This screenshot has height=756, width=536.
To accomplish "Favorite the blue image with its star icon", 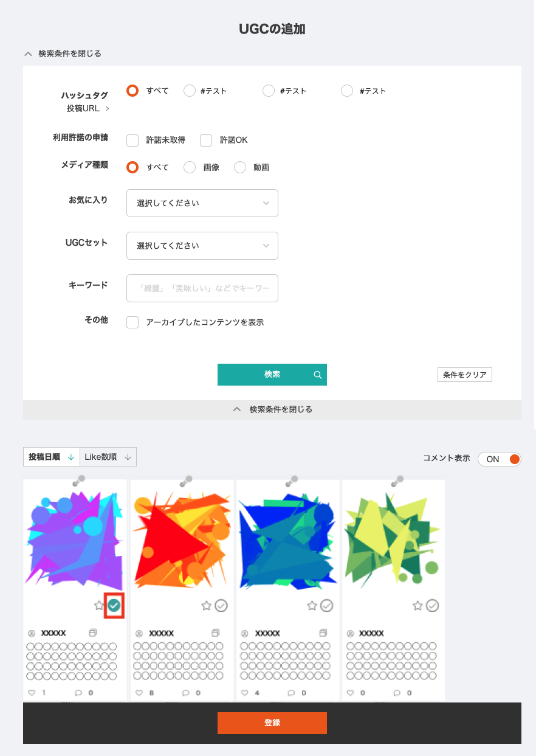I will (312, 605).
